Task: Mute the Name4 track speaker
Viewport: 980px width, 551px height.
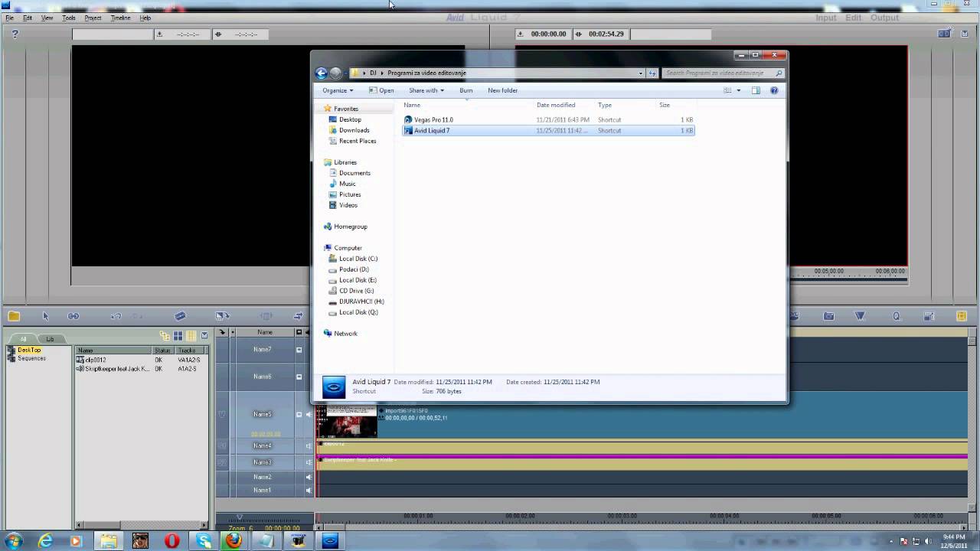Action: [309, 445]
